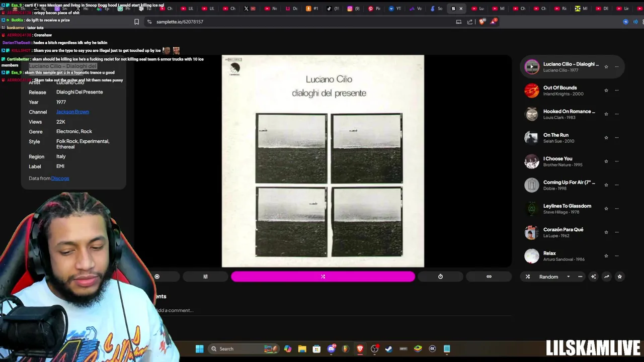The width and height of the screenshot is (644, 362).
Task: Open the Windows Start menu
Action: click(x=200, y=349)
